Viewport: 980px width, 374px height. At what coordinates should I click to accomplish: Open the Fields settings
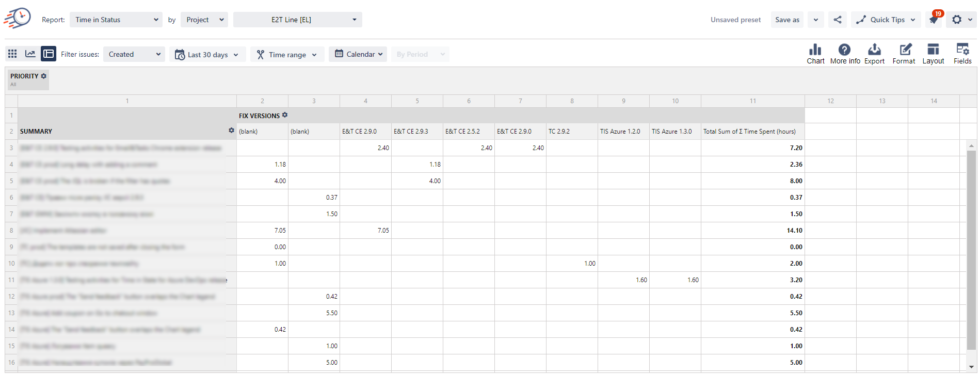point(962,54)
